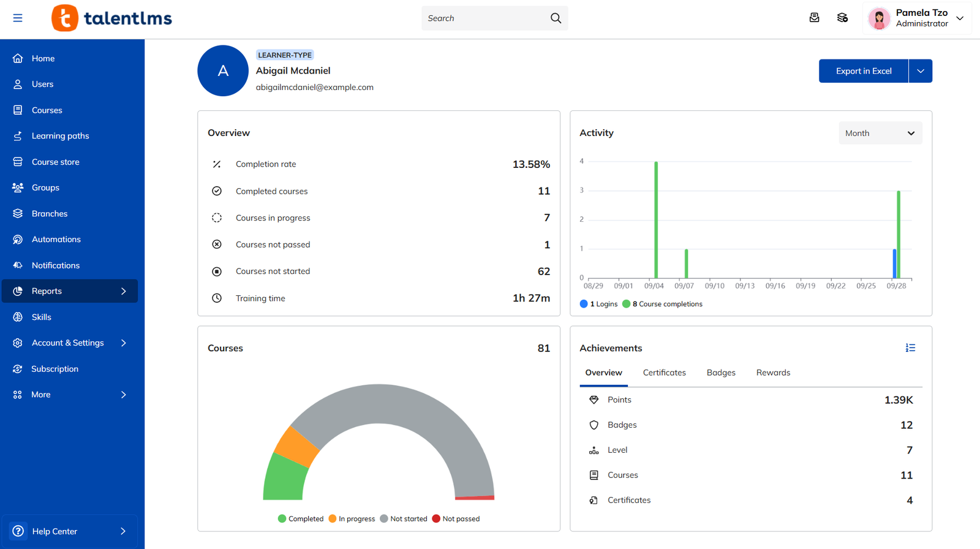Toggle Logins series in activity legend
The image size is (980, 549).
[598, 304]
